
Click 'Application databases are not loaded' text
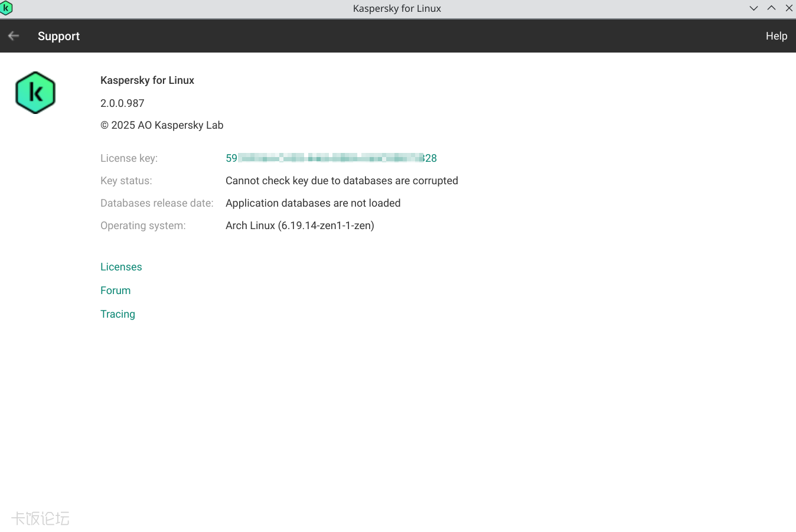coord(313,203)
